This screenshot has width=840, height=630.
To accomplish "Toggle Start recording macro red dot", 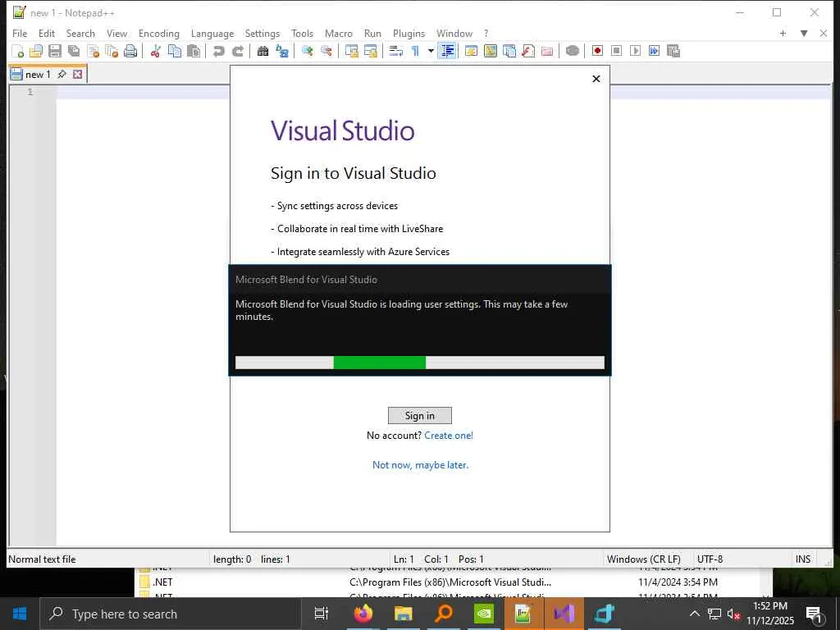I will [x=597, y=51].
